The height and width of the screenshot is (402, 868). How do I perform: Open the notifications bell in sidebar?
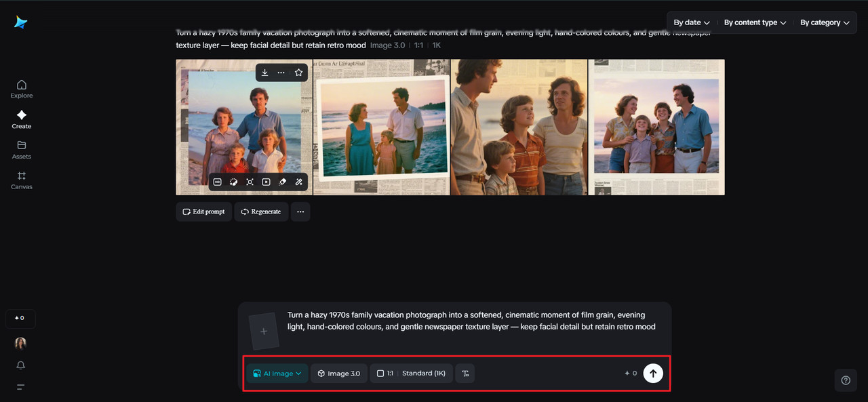[x=21, y=365]
